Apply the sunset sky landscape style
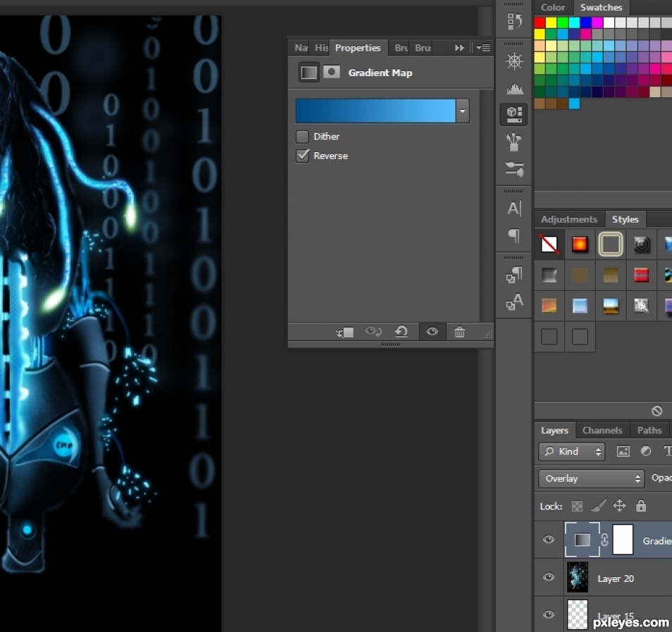672x632 pixels. pos(610,306)
